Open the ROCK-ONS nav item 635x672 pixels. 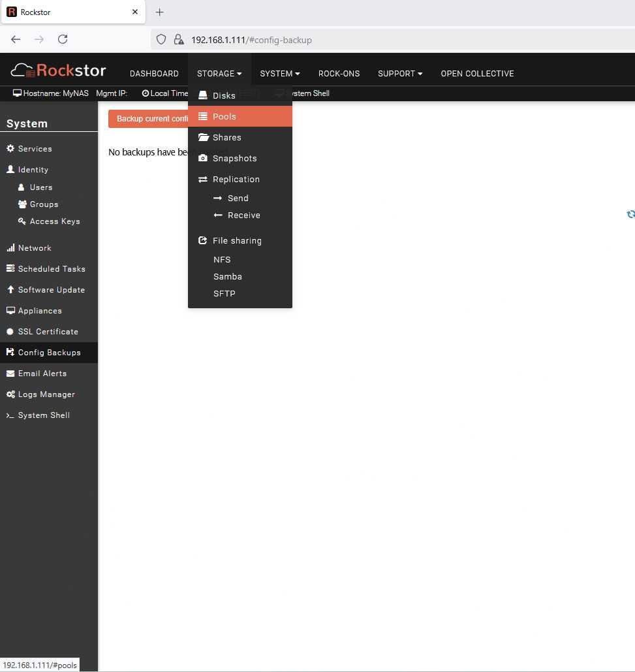[339, 73]
